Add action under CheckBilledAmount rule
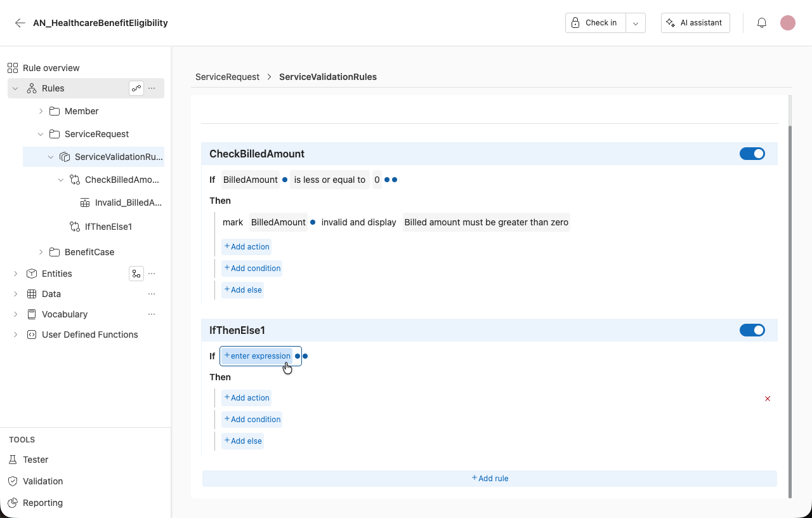Image resolution: width=812 pixels, height=518 pixels. pyautogui.click(x=247, y=247)
